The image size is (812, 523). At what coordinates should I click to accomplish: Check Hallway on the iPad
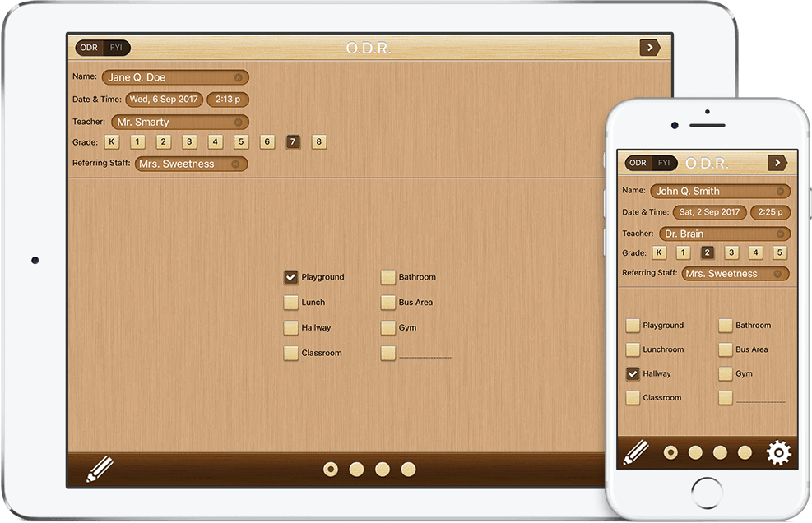coord(290,328)
